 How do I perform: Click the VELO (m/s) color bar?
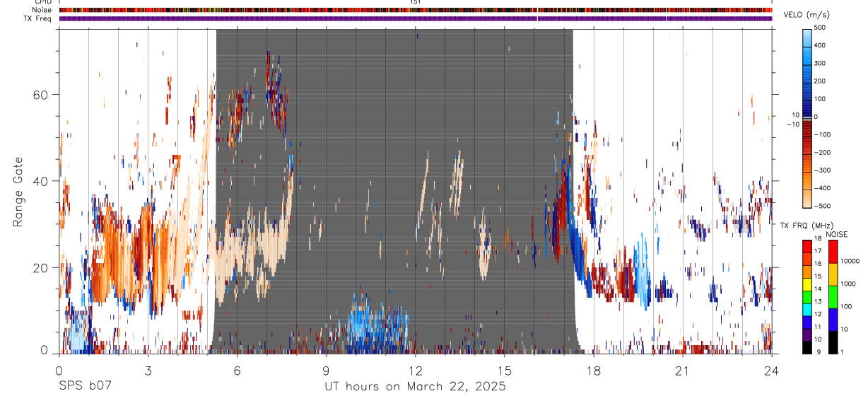pyautogui.click(x=808, y=117)
